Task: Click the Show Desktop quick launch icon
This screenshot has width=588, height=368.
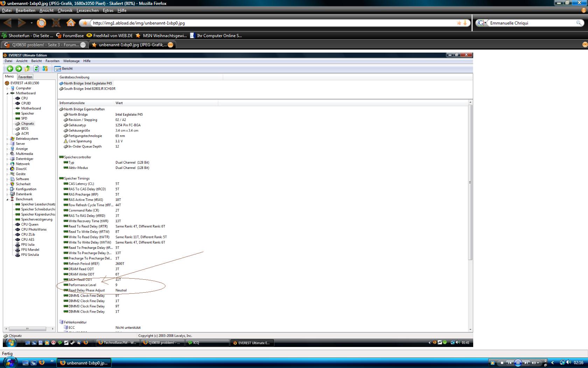Action: (x=26, y=363)
